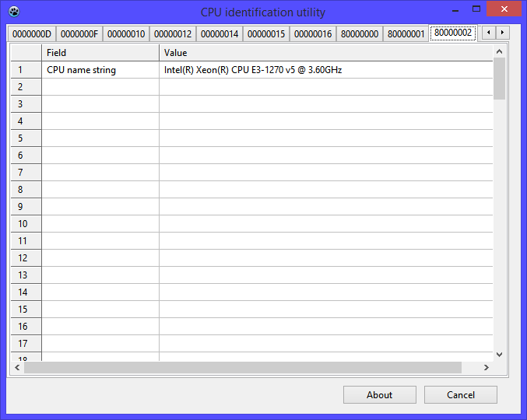
Task: Click the vertical scrollbar thumb
Action: pos(500,79)
